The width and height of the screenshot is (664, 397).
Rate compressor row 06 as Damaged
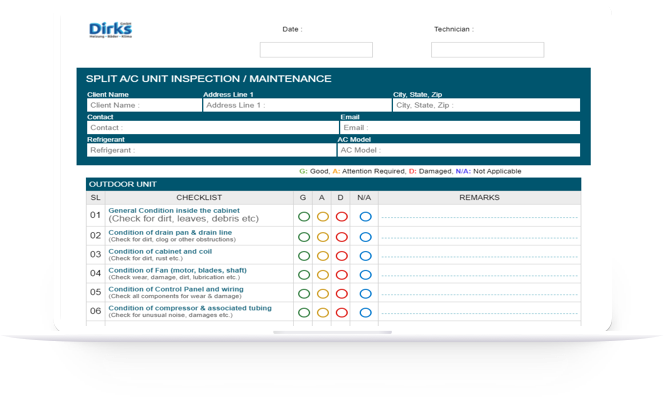click(342, 313)
